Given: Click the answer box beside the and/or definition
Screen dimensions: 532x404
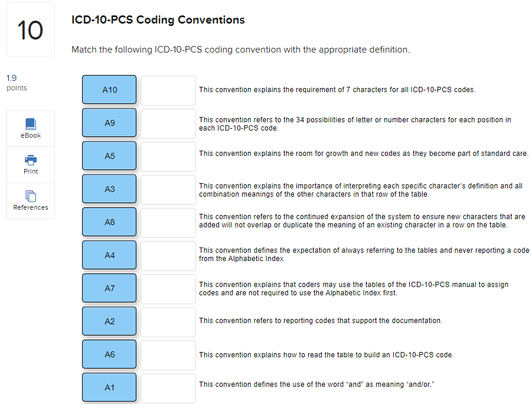Looking at the screenshot, I should 168,388.
